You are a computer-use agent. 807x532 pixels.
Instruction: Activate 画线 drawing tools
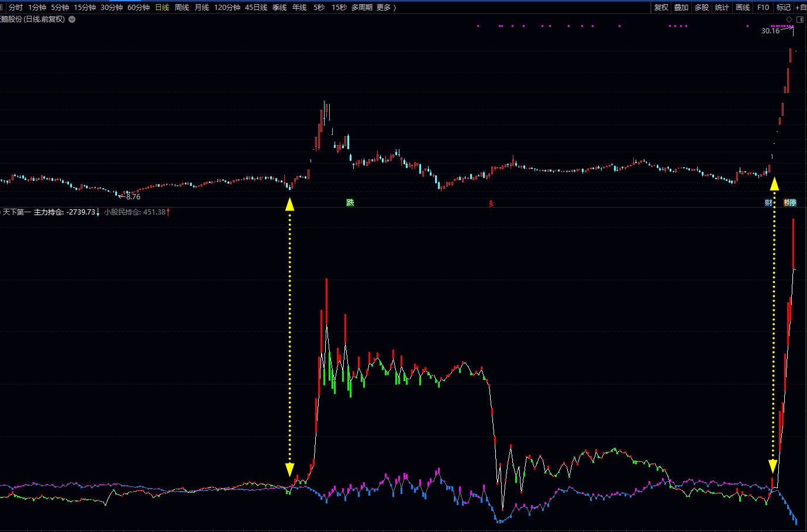point(743,8)
